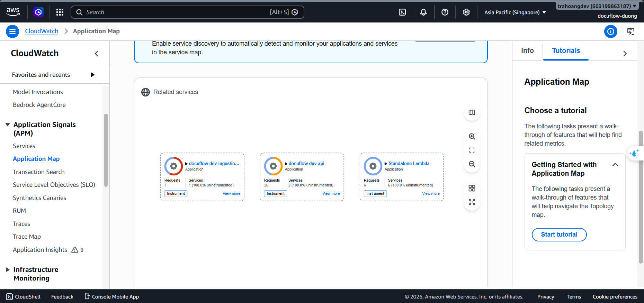
Task: Expand Favorites and recents
Action: coord(92,75)
